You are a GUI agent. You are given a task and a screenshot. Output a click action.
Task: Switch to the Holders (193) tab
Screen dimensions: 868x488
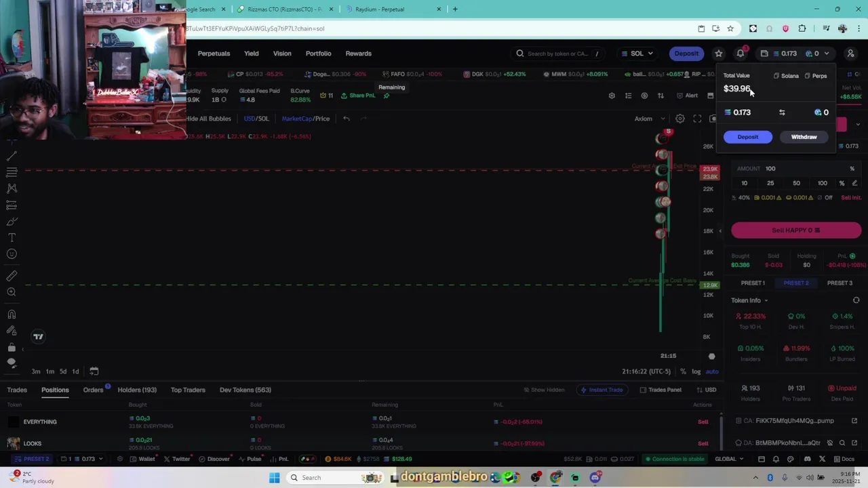tap(137, 390)
